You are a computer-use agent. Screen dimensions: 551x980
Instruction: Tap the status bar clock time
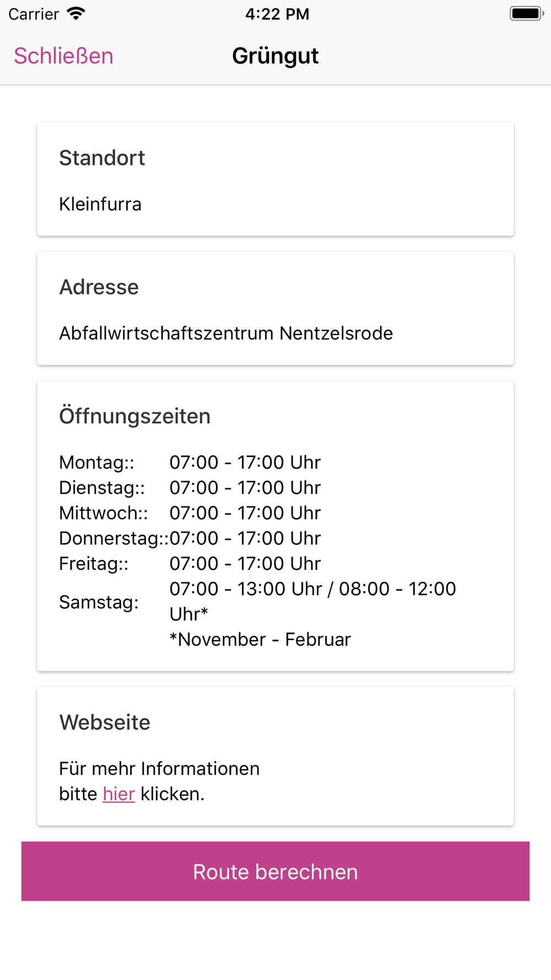(x=277, y=14)
